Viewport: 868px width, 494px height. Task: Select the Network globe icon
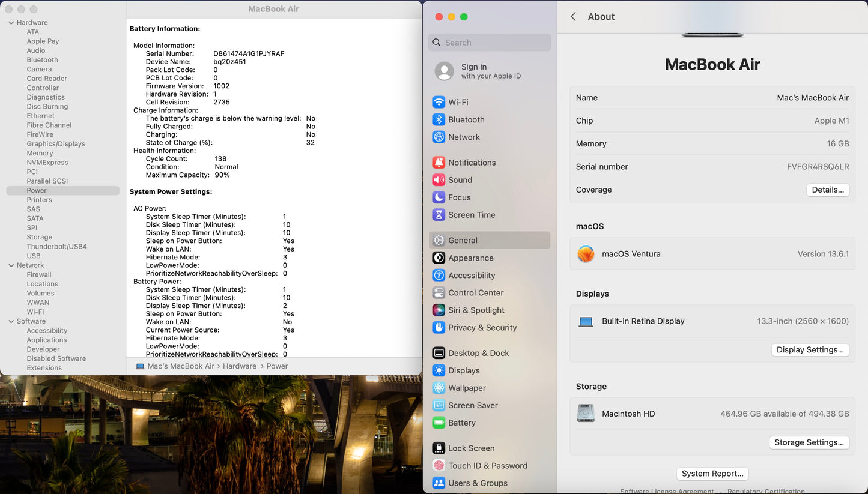(x=439, y=137)
